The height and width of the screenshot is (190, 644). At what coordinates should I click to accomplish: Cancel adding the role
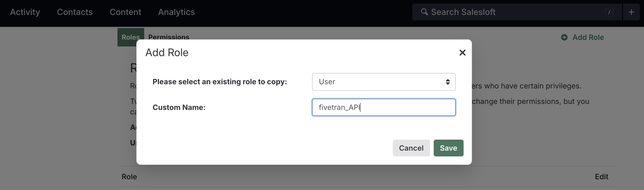pos(411,148)
